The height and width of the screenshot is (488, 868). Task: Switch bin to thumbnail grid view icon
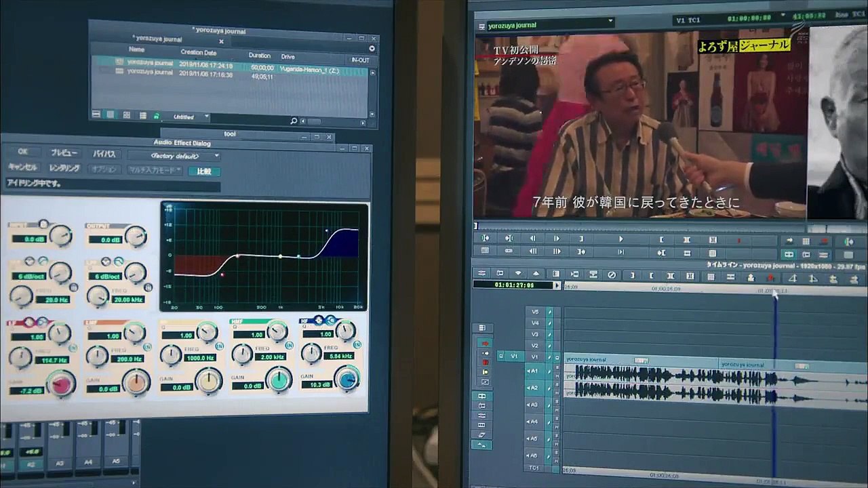[x=126, y=115]
